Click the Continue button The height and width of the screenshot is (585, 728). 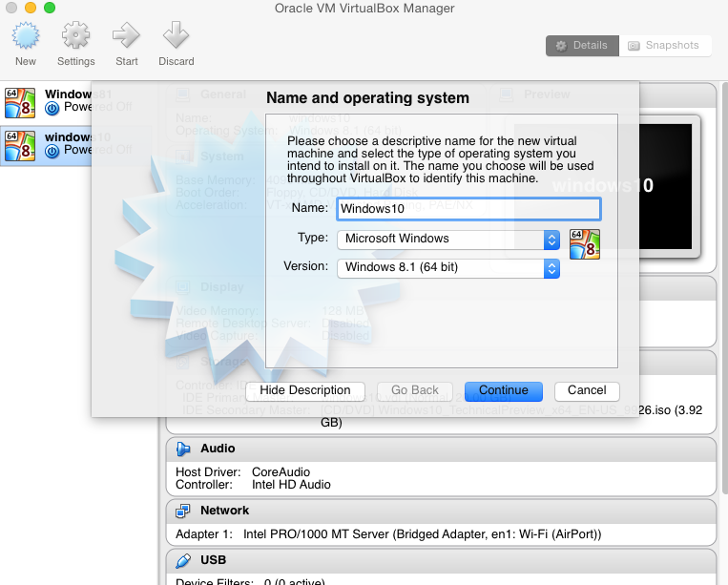(503, 390)
